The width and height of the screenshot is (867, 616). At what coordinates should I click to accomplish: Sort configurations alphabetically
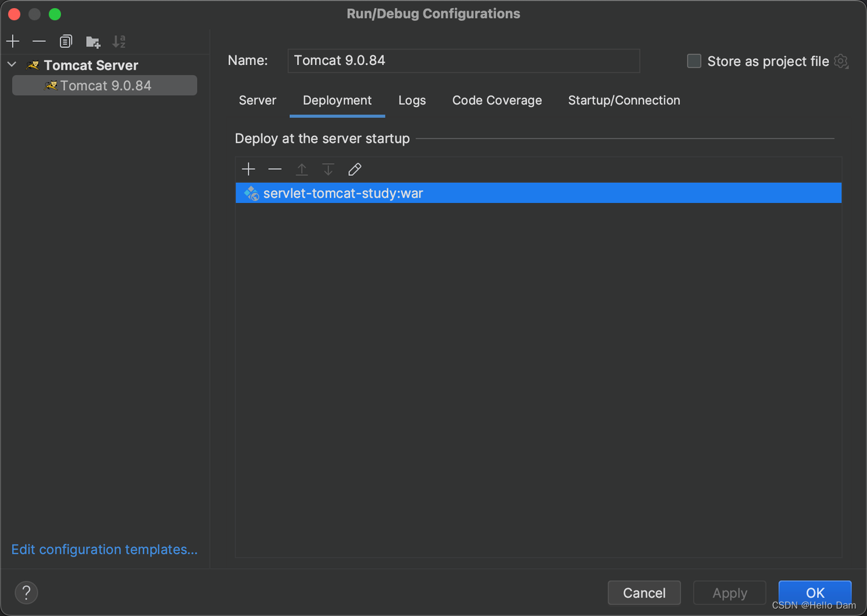(x=119, y=41)
